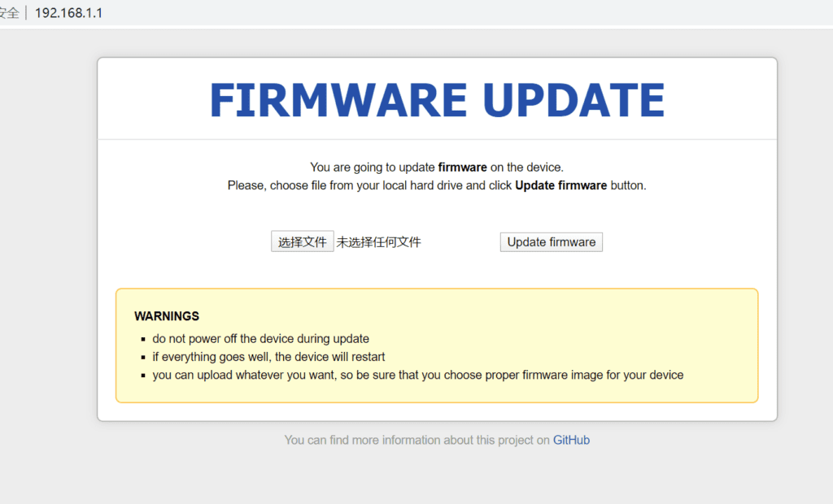Click the bullet before "do not power off"
The width and height of the screenshot is (833, 504).
point(142,340)
